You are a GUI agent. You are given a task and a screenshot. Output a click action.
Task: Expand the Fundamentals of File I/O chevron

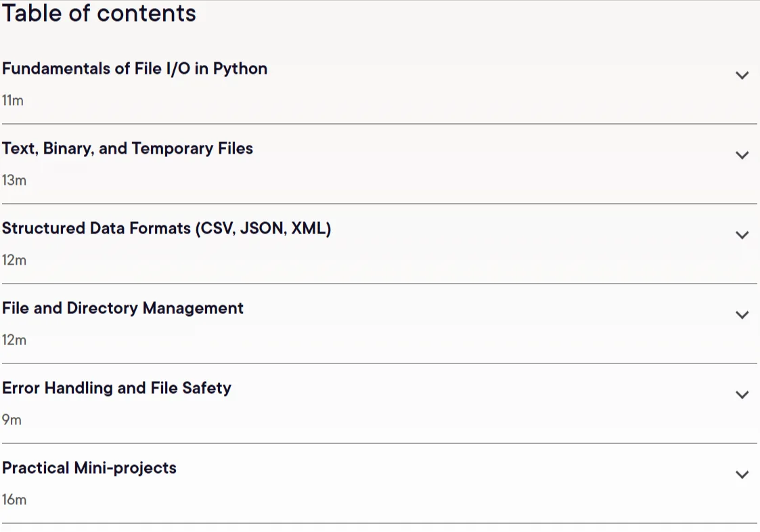coord(742,76)
